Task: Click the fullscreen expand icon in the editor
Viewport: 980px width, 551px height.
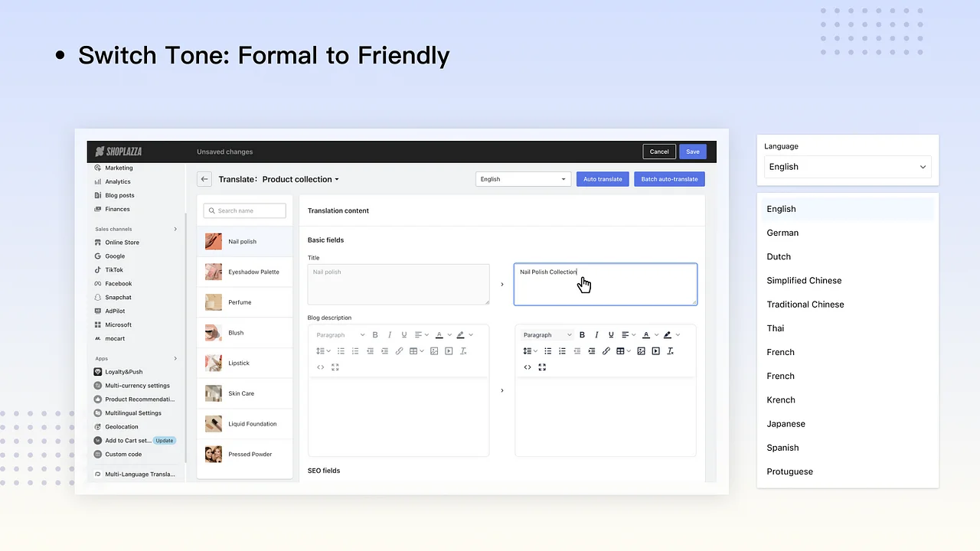Action: coord(542,367)
